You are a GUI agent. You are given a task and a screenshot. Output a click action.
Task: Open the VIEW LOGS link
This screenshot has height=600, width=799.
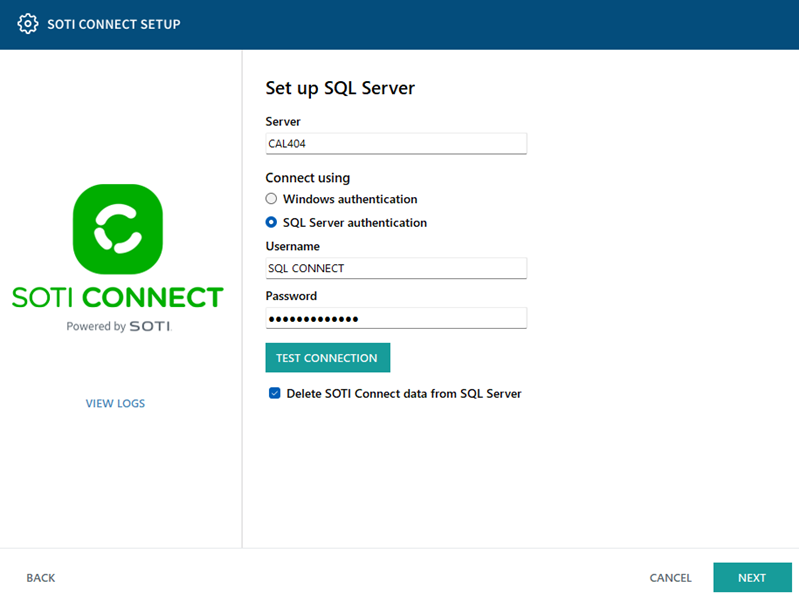point(115,403)
